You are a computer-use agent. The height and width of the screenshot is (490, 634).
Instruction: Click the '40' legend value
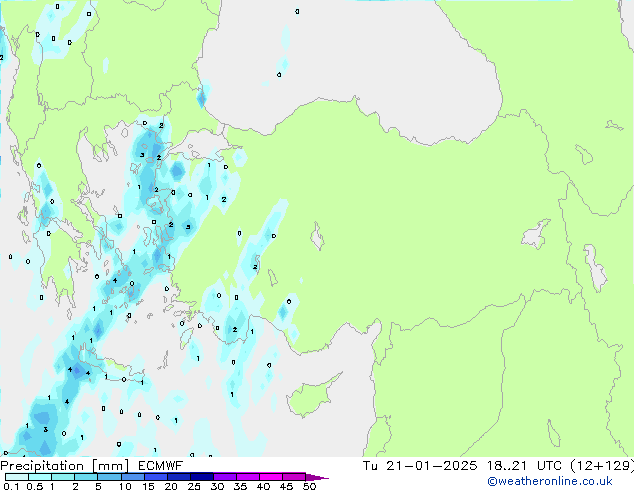pos(263,486)
